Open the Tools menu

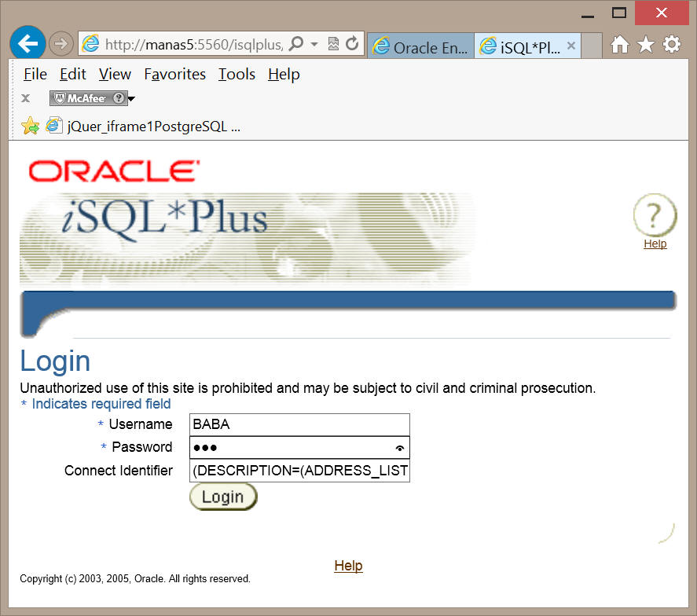point(237,74)
